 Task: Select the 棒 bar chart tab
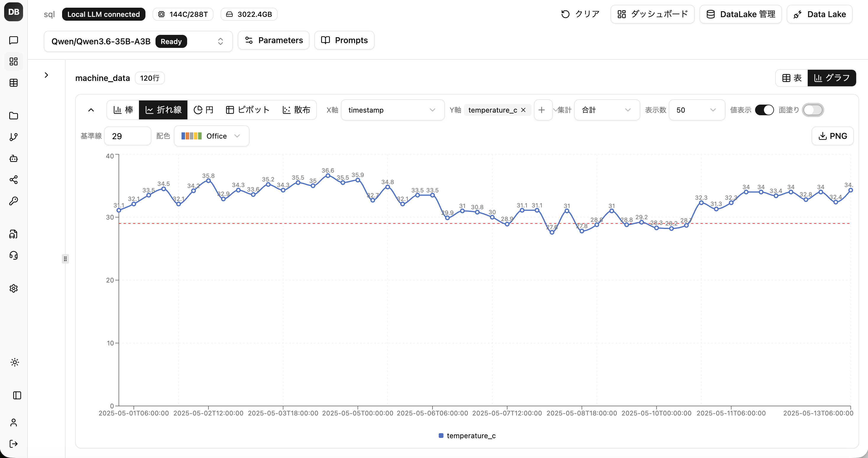point(123,110)
